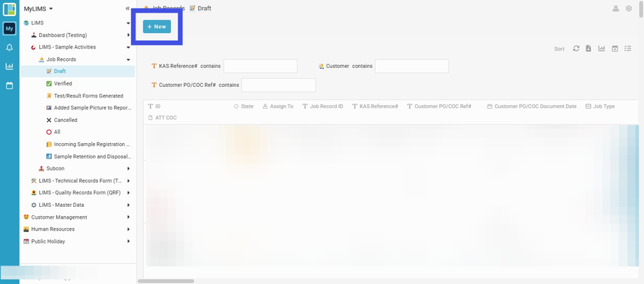This screenshot has height=284, width=644.
Task: Expand LIMS - Master Data arrow
Action: (129, 205)
